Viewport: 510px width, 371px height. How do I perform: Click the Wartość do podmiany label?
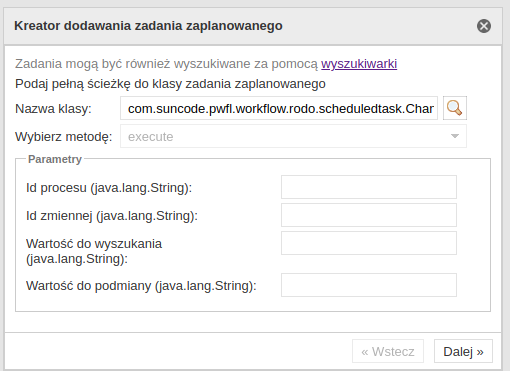(x=141, y=286)
